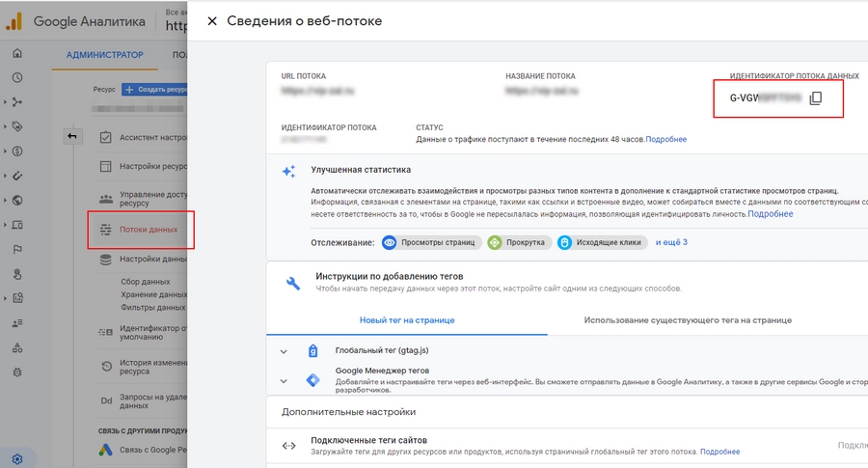Open Подробнее link in enhanced measurement text
The width and height of the screenshot is (868, 468).
pos(770,214)
